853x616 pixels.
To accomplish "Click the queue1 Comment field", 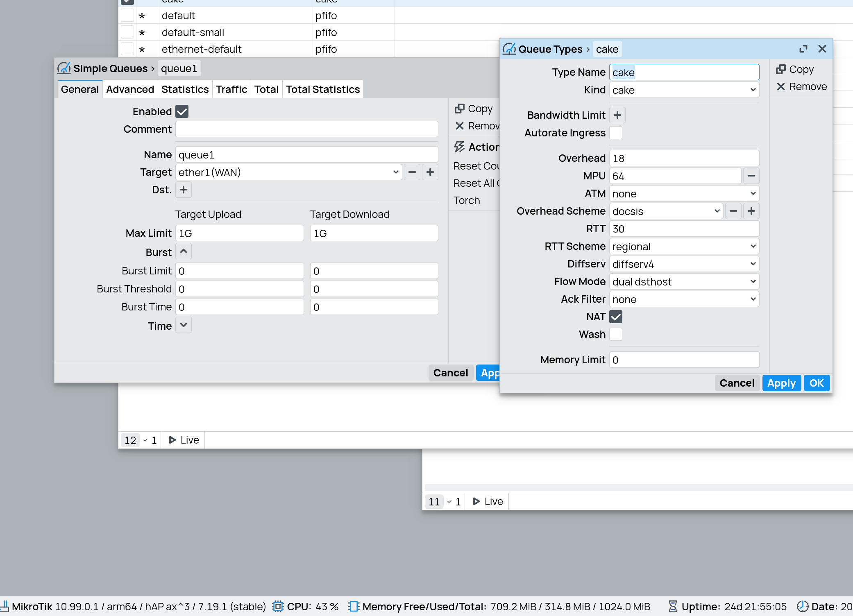I will click(306, 129).
